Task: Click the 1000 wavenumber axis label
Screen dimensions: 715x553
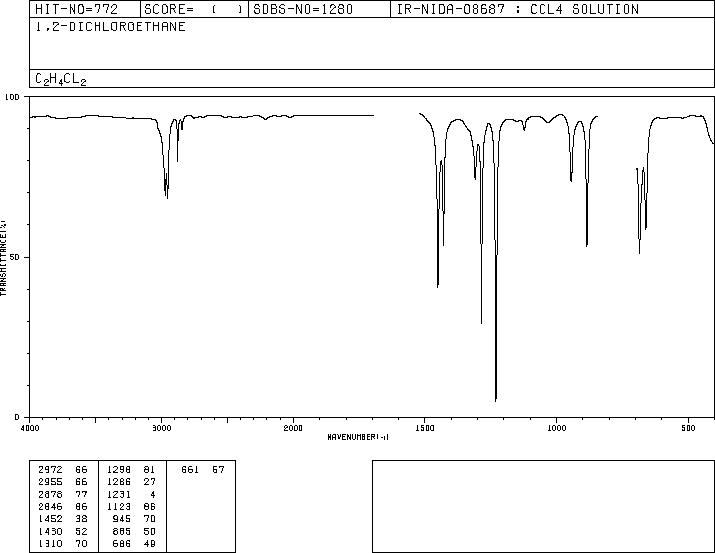Action: point(556,428)
